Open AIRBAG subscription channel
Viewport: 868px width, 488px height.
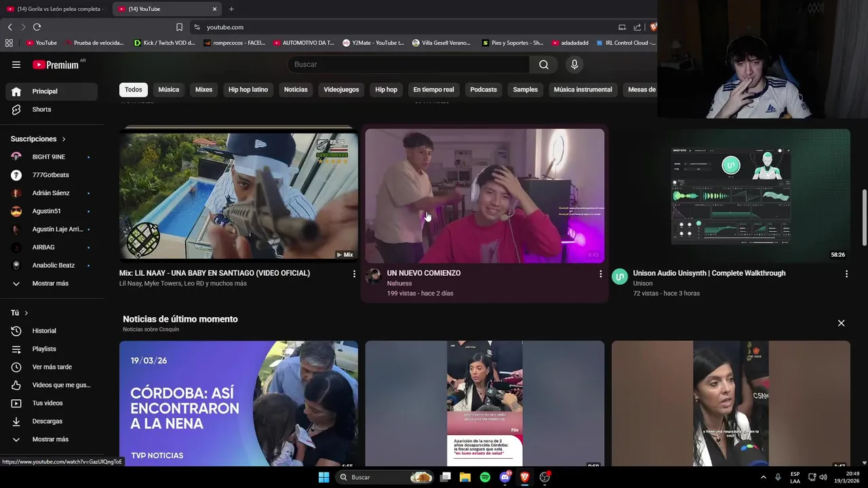[52, 247]
